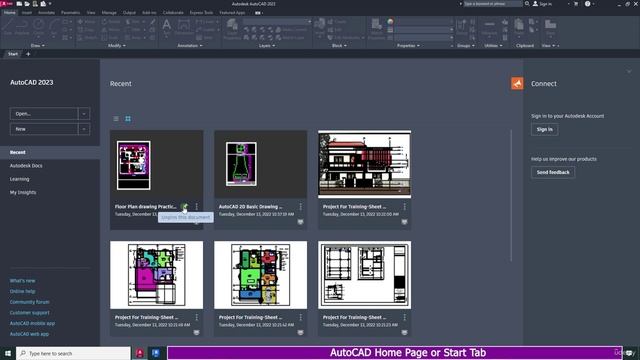
Task: Expand the Block panel dropdown
Action: (x=339, y=46)
